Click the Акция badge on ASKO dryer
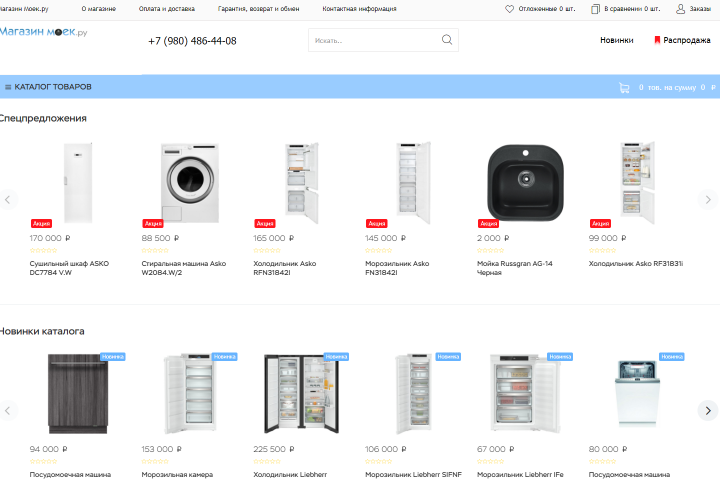The width and height of the screenshot is (720, 480). coord(41,223)
